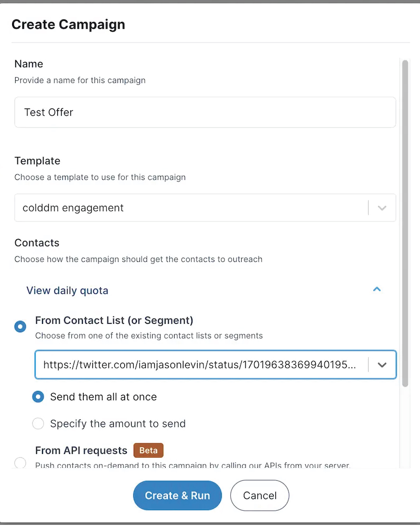Open the Template dropdown arrow
420x527 pixels.
coord(382,207)
